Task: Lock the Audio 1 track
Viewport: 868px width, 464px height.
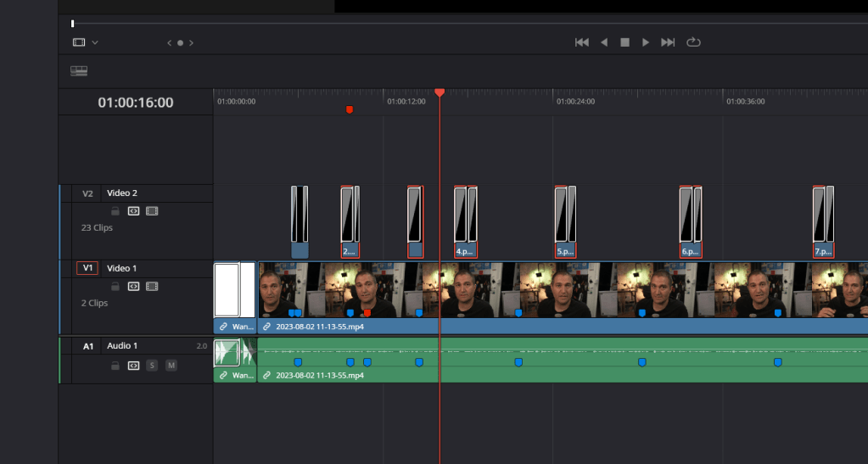Action: coord(115,366)
